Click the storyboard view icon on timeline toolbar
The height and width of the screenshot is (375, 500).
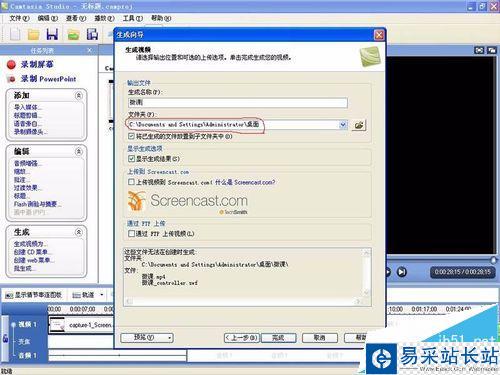pyautogui.click(x=9, y=295)
